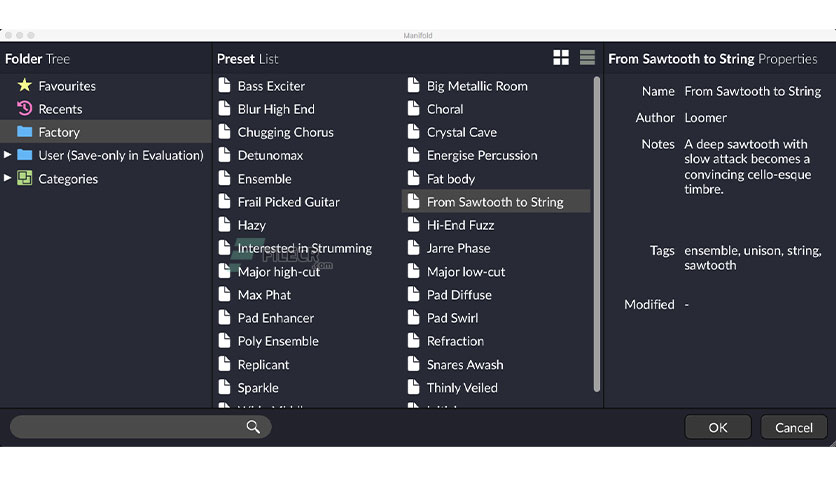836x484 pixels.
Task: Switch to list view of presets
Action: pyautogui.click(x=587, y=58)
